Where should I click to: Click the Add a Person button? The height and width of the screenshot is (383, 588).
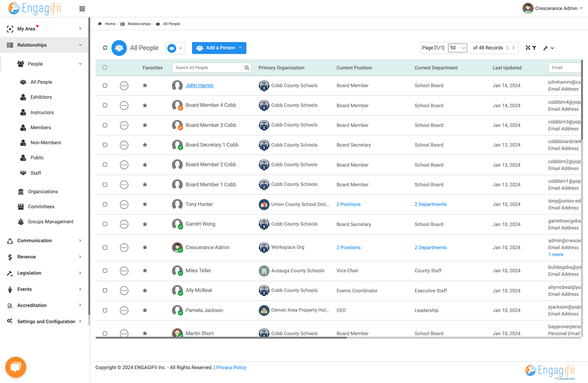[219, 48]
